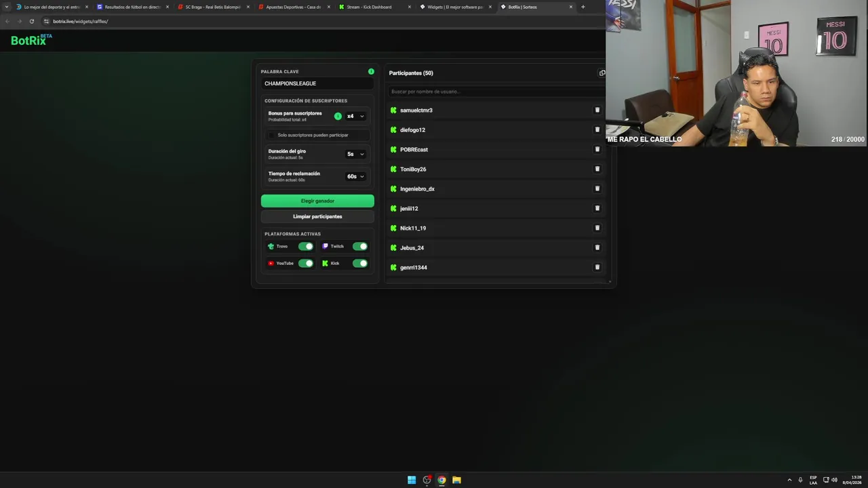Click the Twitch platform icon

point(325,246)
